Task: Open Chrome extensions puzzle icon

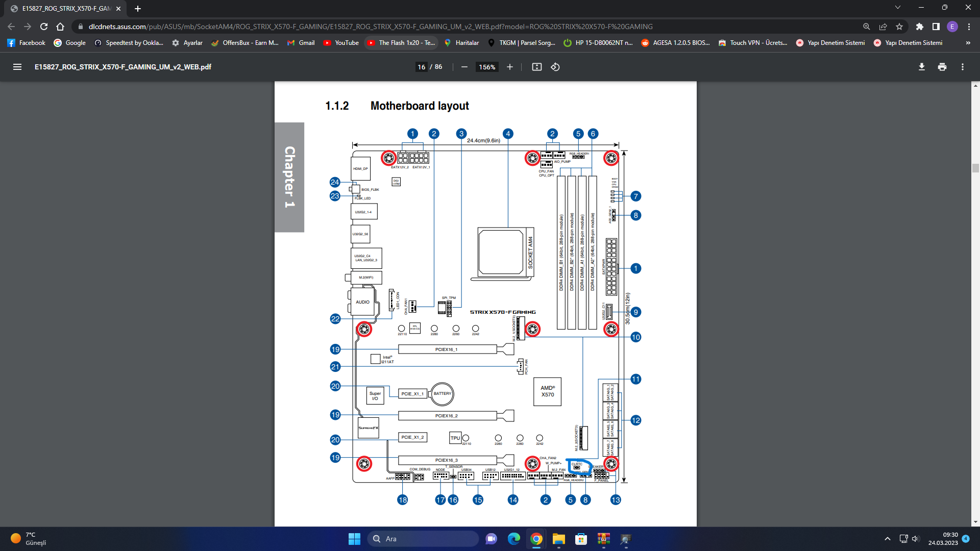Action: pos(920,27)
